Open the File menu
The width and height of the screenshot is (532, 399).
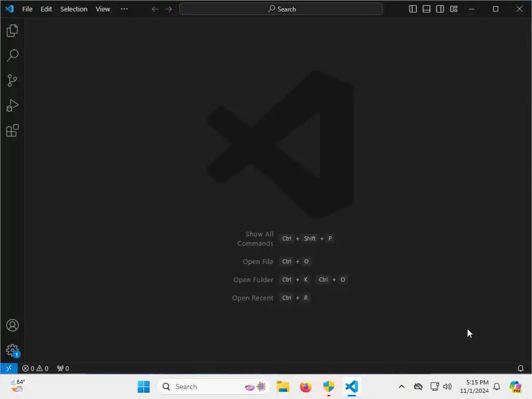[x=27, y=9]
